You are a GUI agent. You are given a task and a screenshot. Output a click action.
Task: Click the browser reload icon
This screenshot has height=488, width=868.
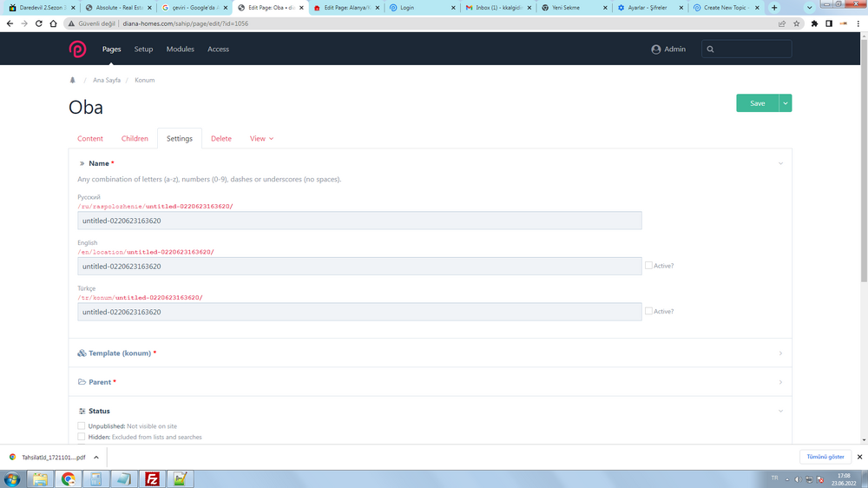coord(39,23)
